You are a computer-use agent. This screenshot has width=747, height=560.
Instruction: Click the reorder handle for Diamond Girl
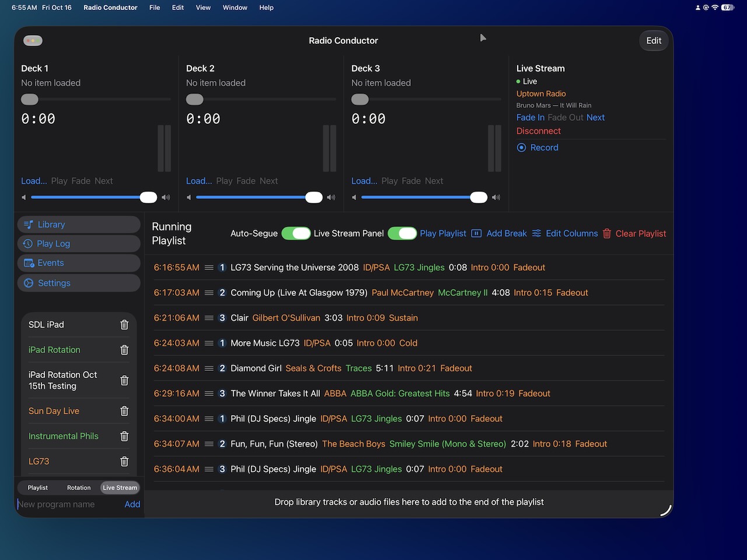coord(209,368)
